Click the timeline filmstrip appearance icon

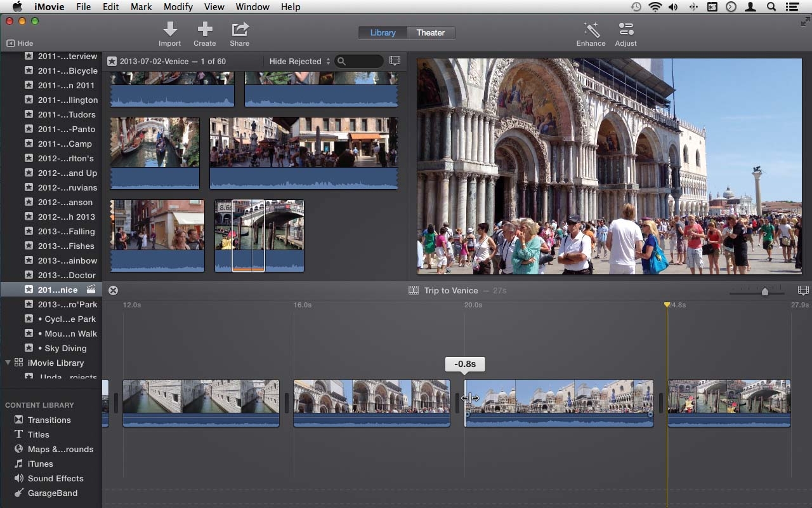click(803, 290)
